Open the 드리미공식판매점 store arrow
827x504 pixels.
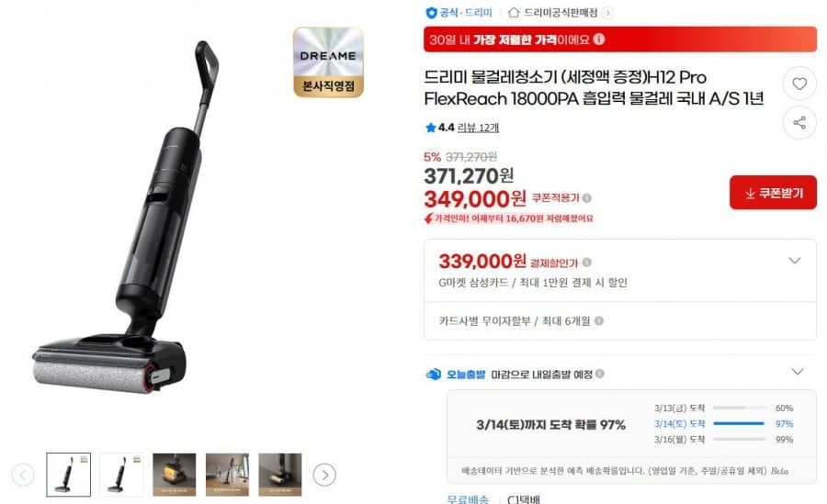607,13
